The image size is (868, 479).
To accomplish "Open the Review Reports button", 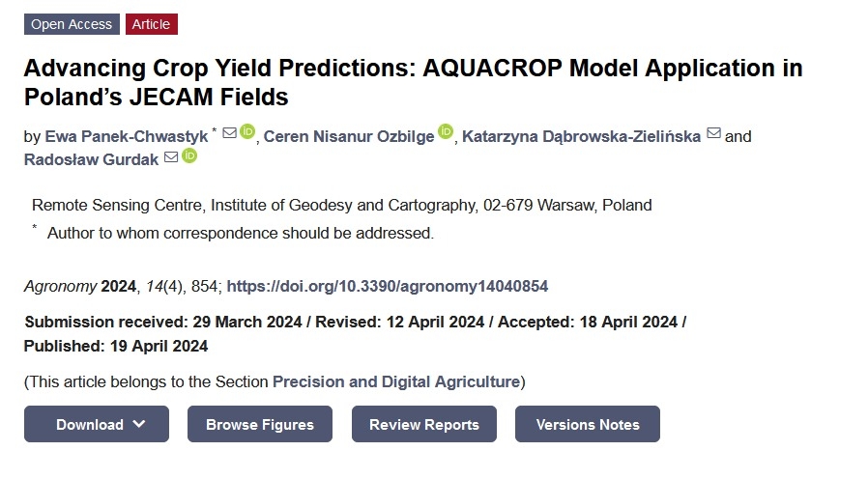I will coord(424,424).
